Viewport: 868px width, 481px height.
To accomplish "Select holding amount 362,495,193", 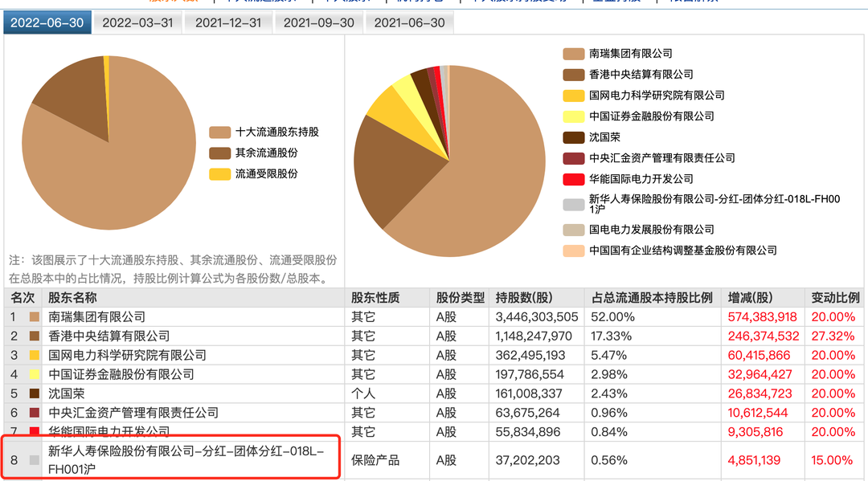I will click(x=530, y=356).
